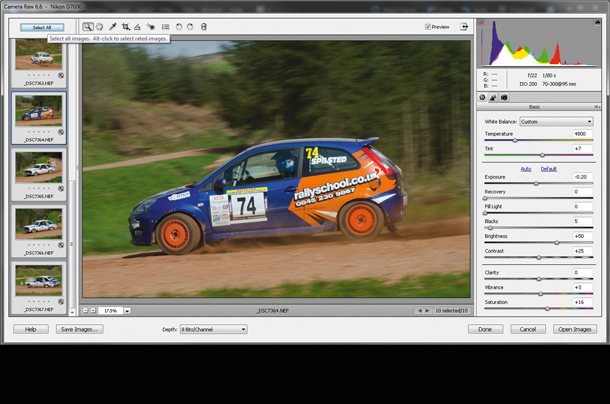610x404 pixels.
Task: Click settings badge on _DSC7363.NEF thumbnail
Action: (x=61, y=75)
